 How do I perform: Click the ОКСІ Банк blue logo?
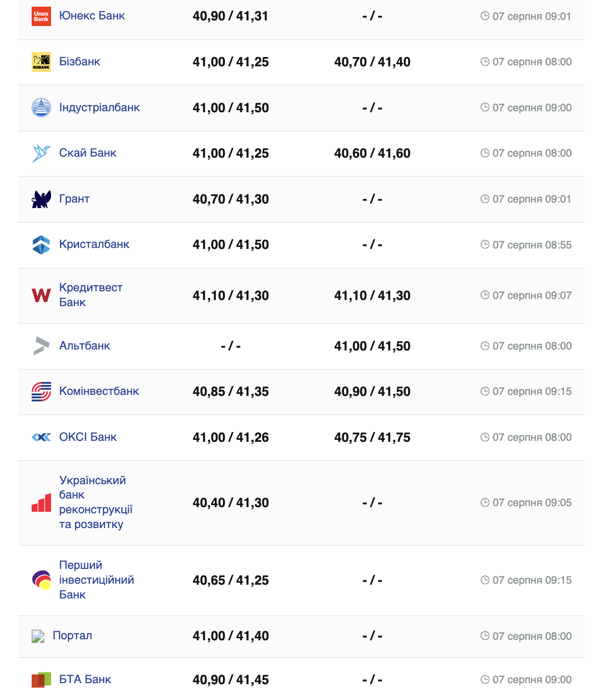(41, 437)
